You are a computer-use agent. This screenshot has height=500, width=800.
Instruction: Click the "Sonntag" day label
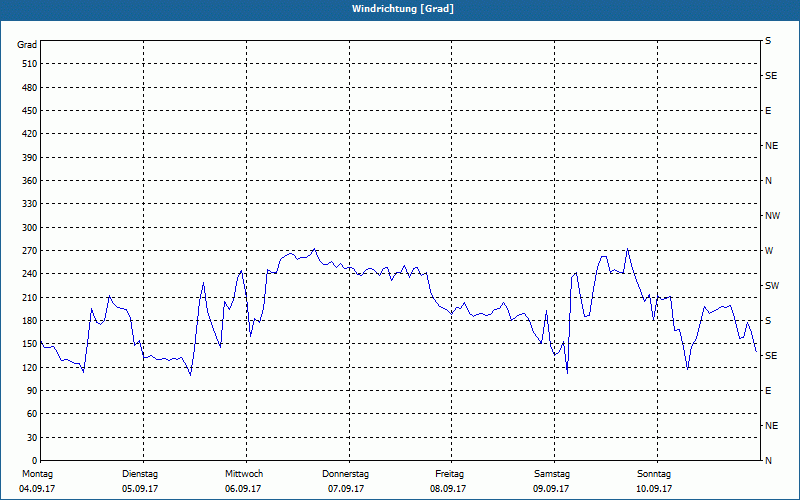654,474
